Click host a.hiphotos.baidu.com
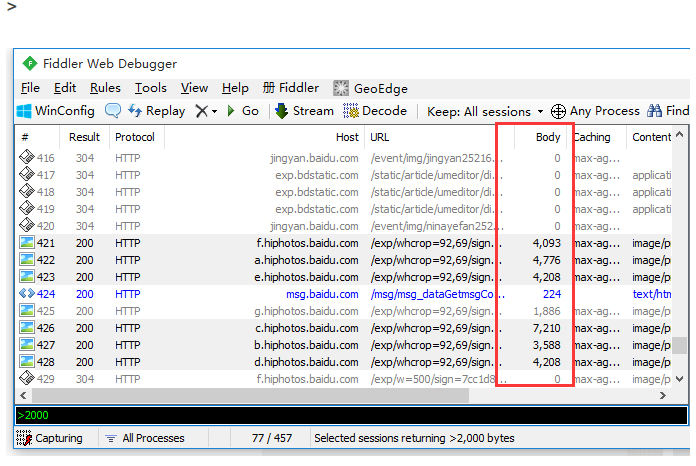 306,260
